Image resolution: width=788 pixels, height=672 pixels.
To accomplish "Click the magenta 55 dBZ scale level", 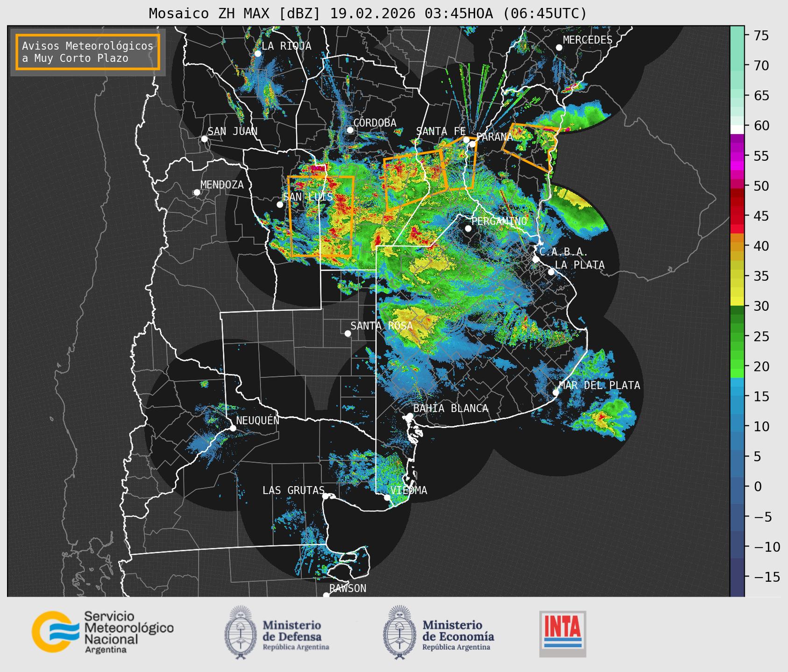I will point(737,156).
